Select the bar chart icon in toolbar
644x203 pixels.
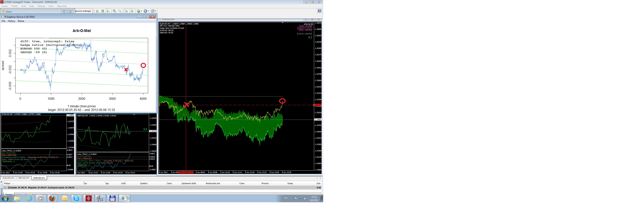coord(97,11)
